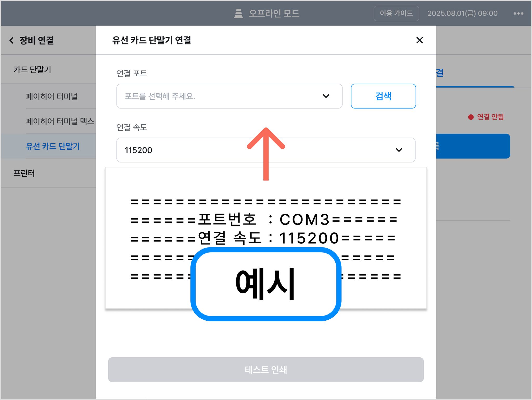
Task: Select 카드 단말기 in the sidebar
Action: [32, 69]
